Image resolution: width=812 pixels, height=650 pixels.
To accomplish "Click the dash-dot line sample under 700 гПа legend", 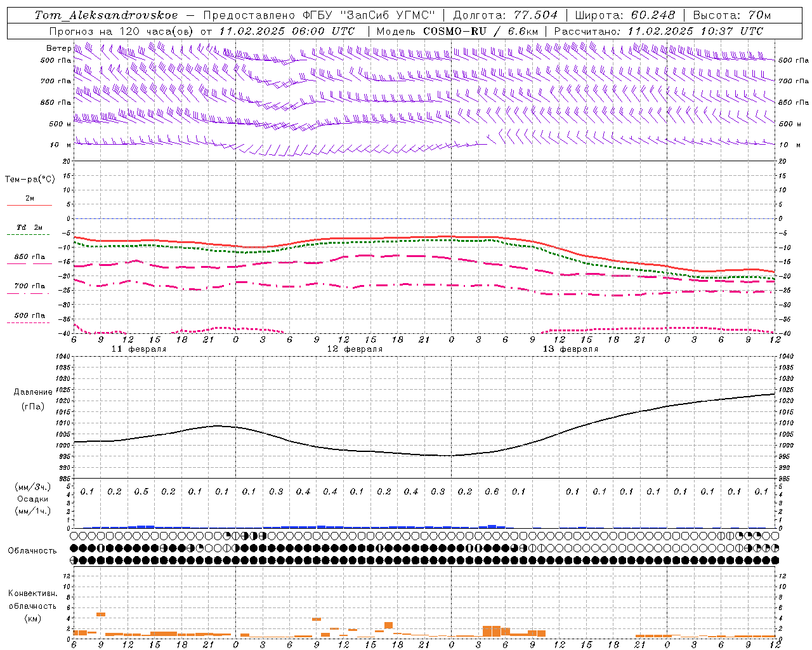I will [29, 293].
